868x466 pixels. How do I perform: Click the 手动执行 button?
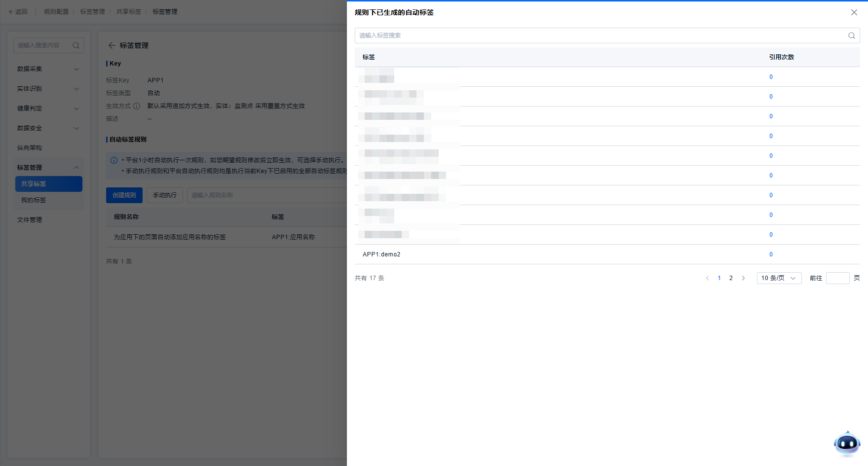pos(164,195)
